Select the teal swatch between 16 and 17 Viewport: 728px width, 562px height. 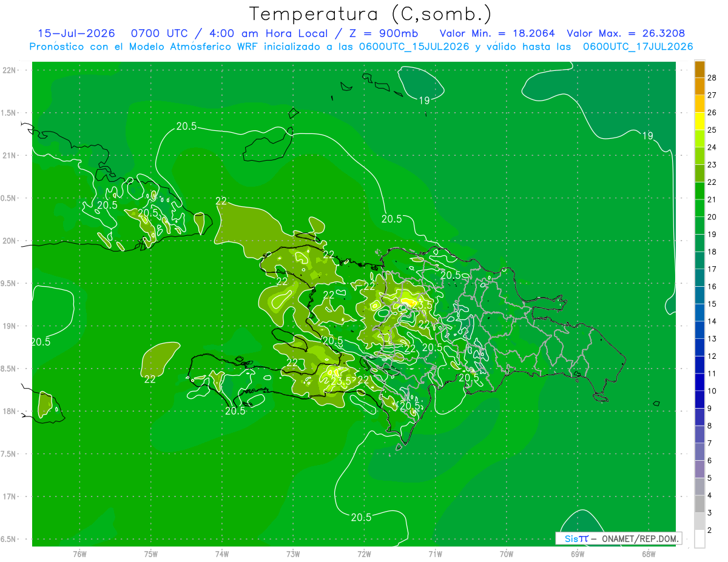[699, 278]
